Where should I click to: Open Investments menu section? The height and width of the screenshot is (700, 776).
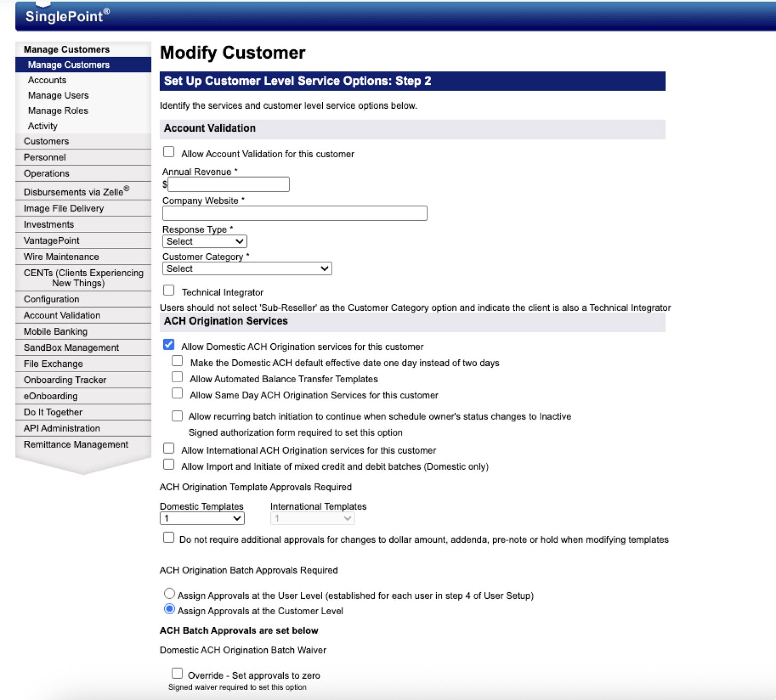click(x=83, y=224)
